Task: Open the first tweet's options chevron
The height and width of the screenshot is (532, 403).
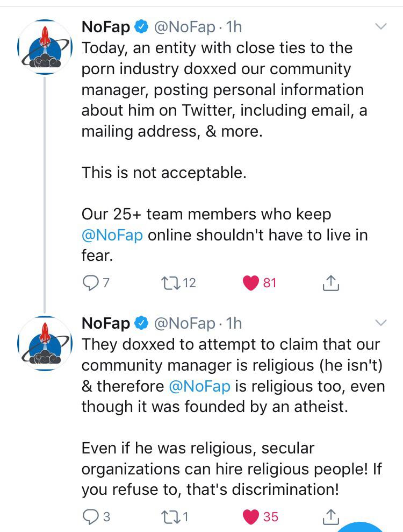Action: [380, 26]
